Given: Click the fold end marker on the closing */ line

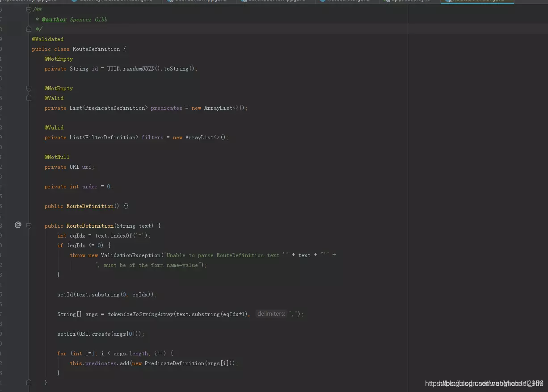Looking at the screenshot, I should pos(29,29).
